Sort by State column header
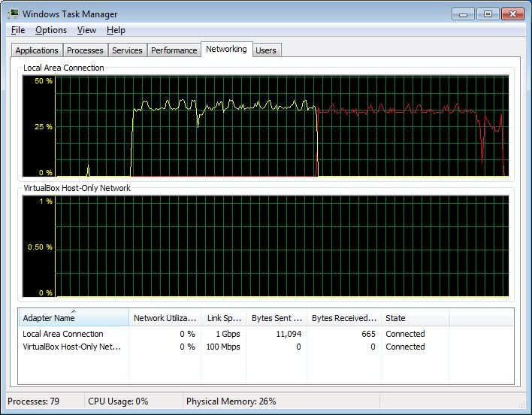The height and width of the screenshot is (415, 532). tap(416, 317)
